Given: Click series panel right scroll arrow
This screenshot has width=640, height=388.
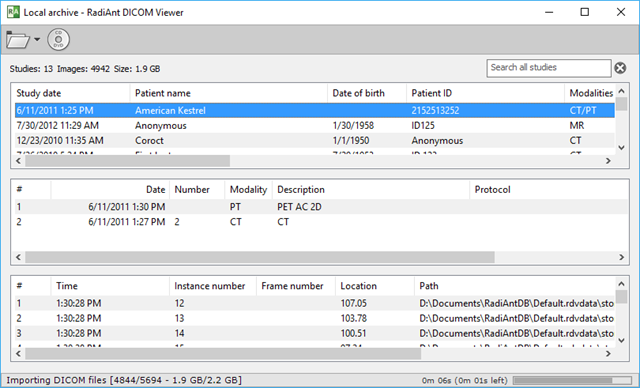Looking at the screenshot, I should (621, 257).
